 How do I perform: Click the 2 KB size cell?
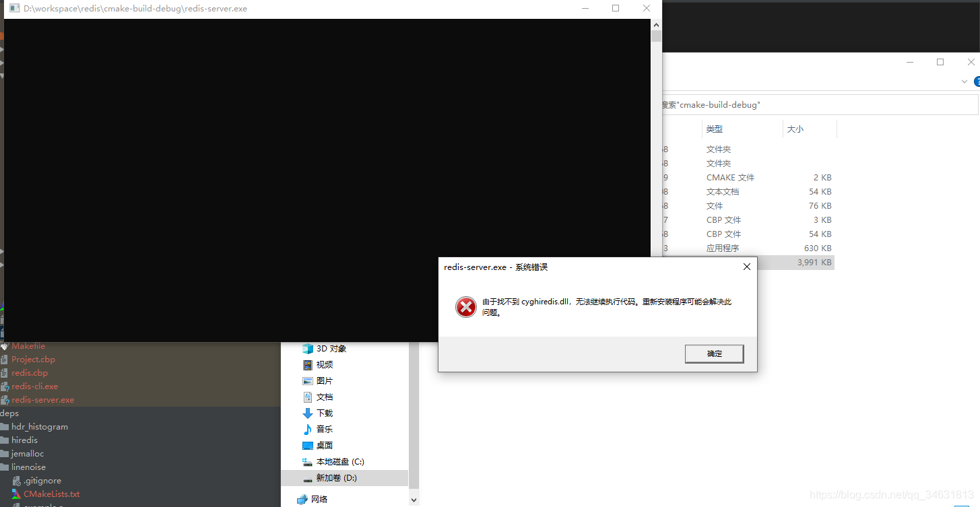[x=822, y=178]
